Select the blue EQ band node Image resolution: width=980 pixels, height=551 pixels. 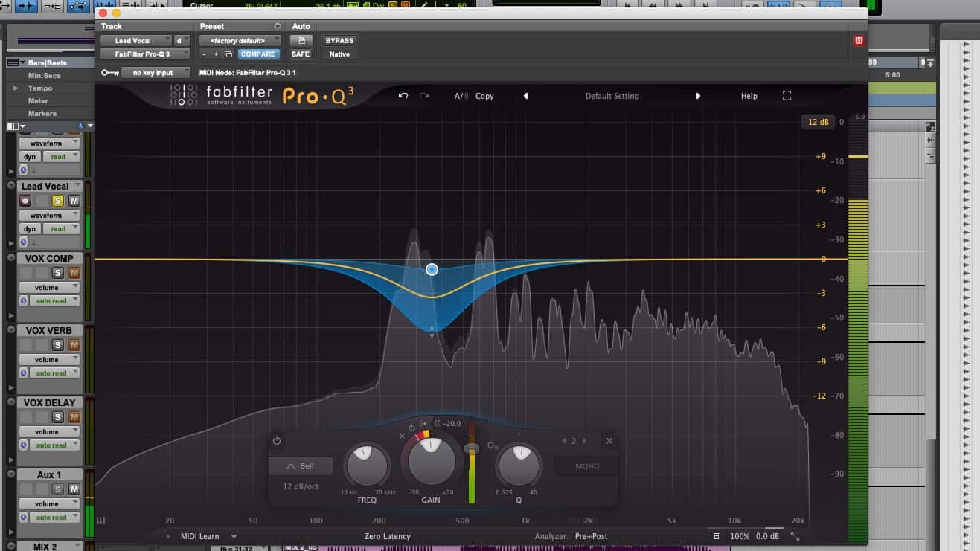pyautogui.click(x=432, y=269)
